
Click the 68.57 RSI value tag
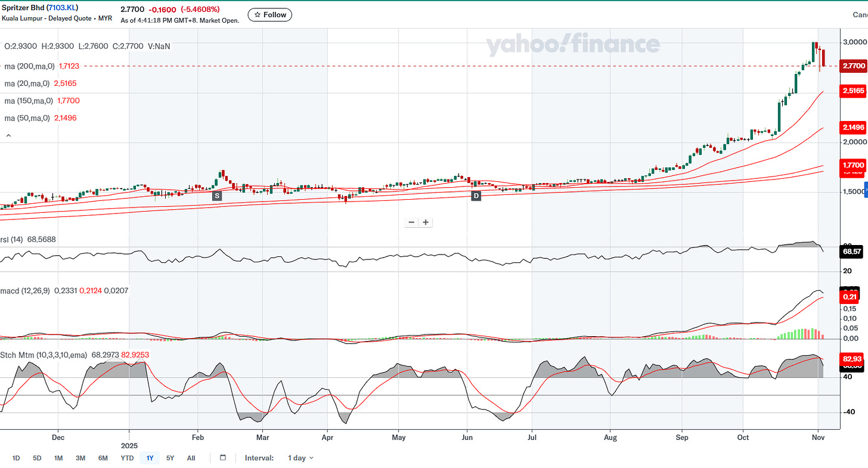pyautogui.click(x=851, y=252)
